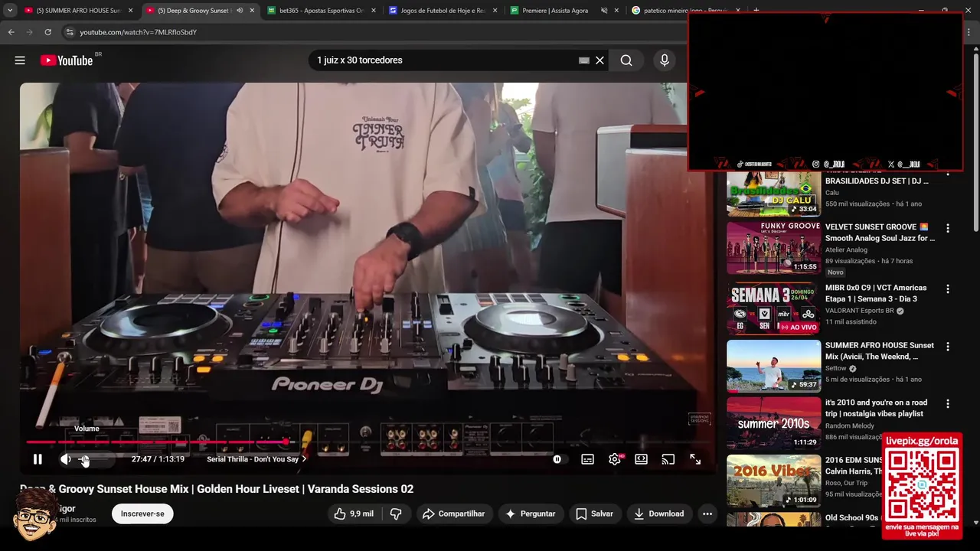980x551 pixels.
Task: Click the Compartilhar share button
Action: (455, 514)
